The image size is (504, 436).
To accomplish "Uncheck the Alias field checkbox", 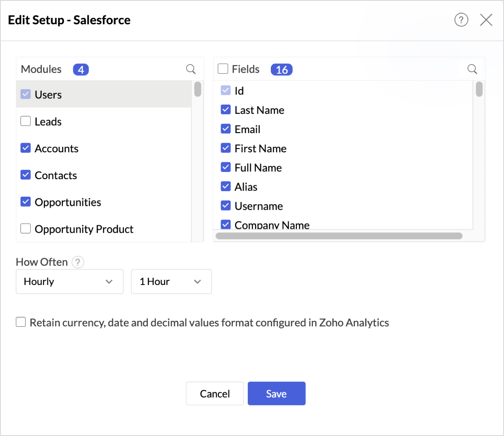I will [226, 186].
